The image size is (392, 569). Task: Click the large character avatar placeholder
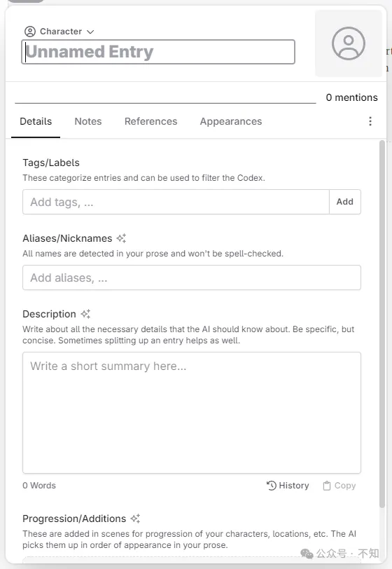pos(348,43)
